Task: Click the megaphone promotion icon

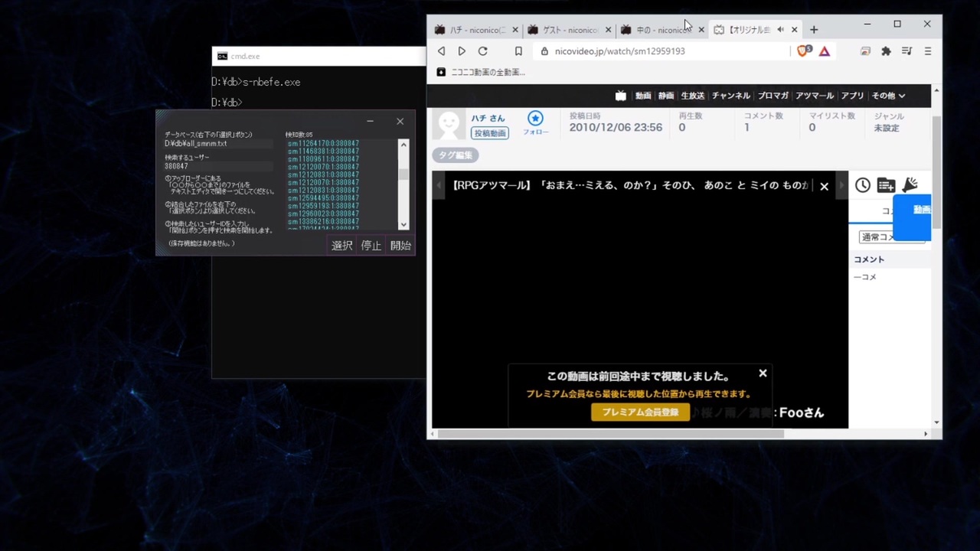Action: click(x=910, y=185)
